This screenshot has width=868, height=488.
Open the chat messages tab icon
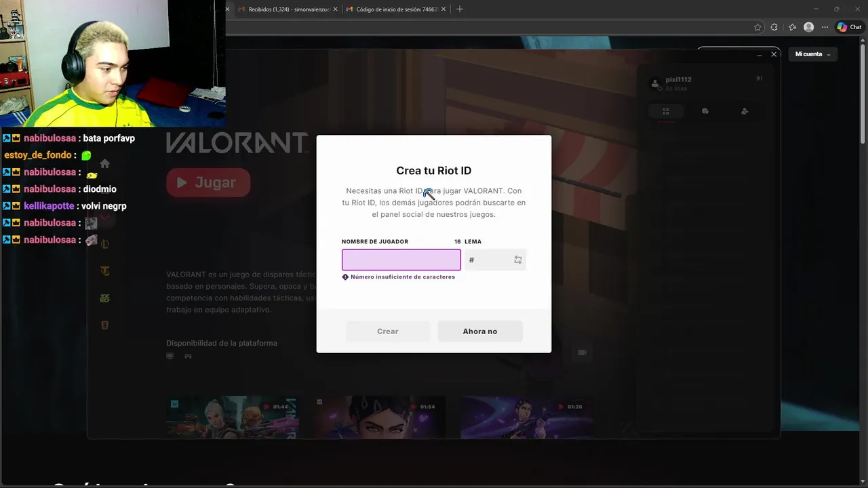point(705,111)
